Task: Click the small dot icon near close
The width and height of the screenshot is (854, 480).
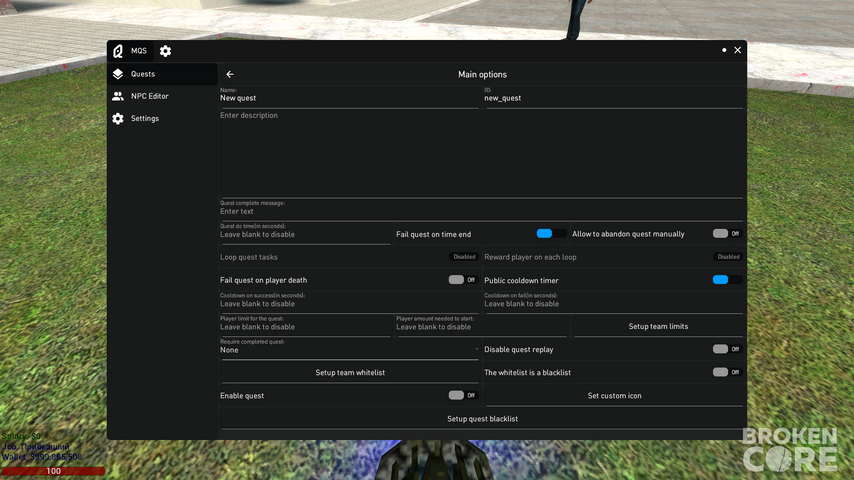Action: (724, 50)
